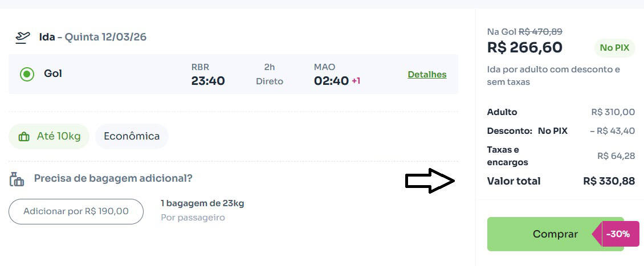The image size is (644, 266).
Task: Click the departure time 23:40
Action: click(x=208, y=81)
